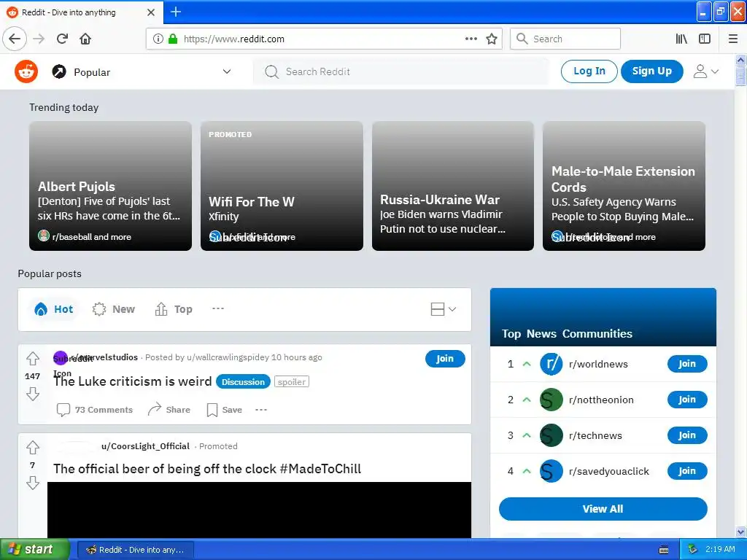Click the browser home icon
This screenshot has height=560, width=747.
85,39
